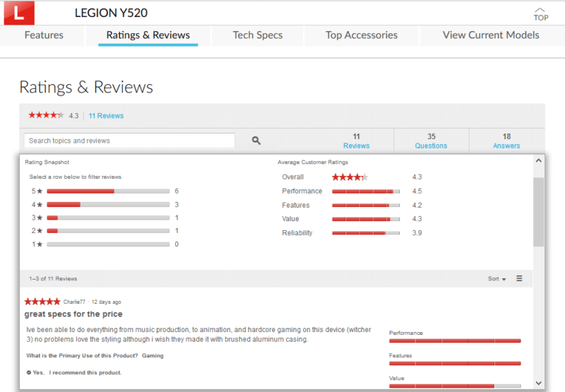The height and width of the screenshot is (392, 565).
Task: Filter reviews by 5 star row
Action: pyautogui.click(x=105, y=191)
